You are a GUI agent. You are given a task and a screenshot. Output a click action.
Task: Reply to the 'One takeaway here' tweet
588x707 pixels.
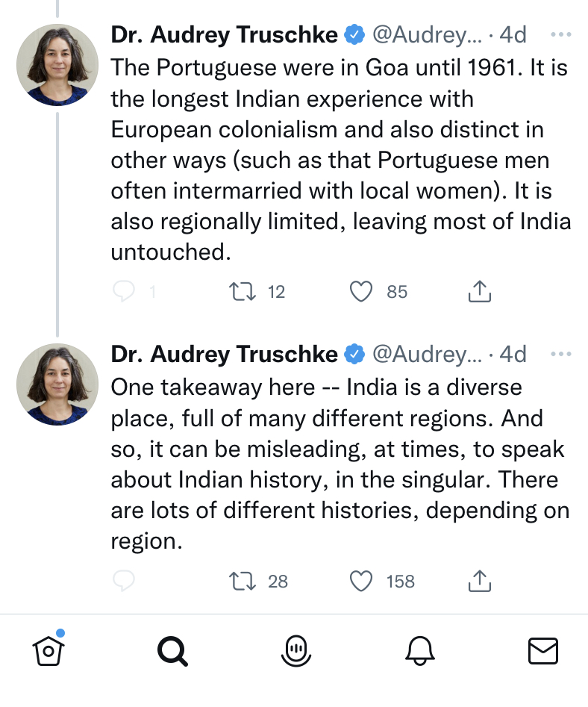coord(123,581)
